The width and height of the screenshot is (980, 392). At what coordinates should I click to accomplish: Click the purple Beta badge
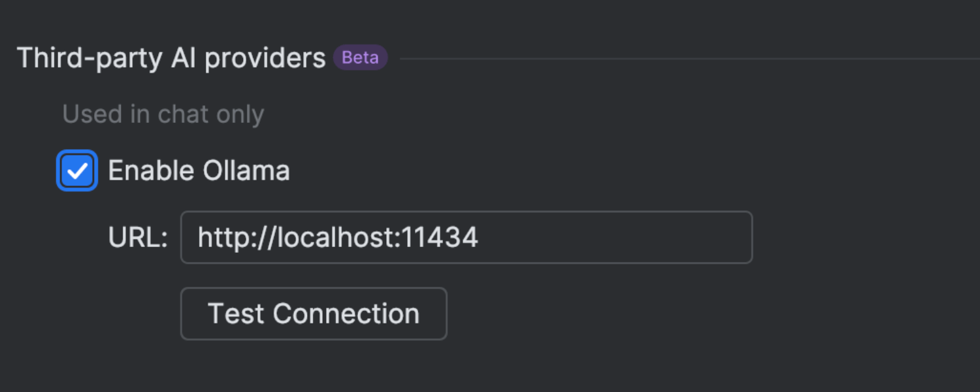360,58
